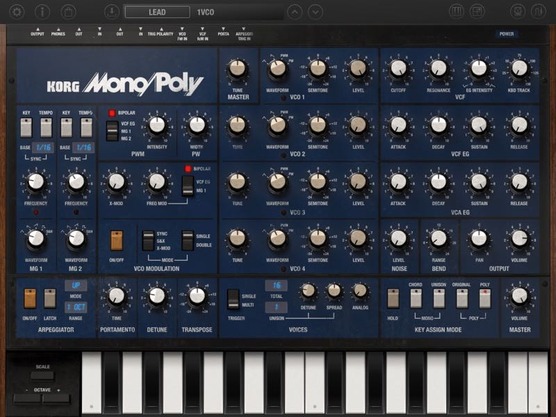The image size is (556, 417).
Task: Open the voices TOTAL 16 display
Action: click(x=276, y=285)
